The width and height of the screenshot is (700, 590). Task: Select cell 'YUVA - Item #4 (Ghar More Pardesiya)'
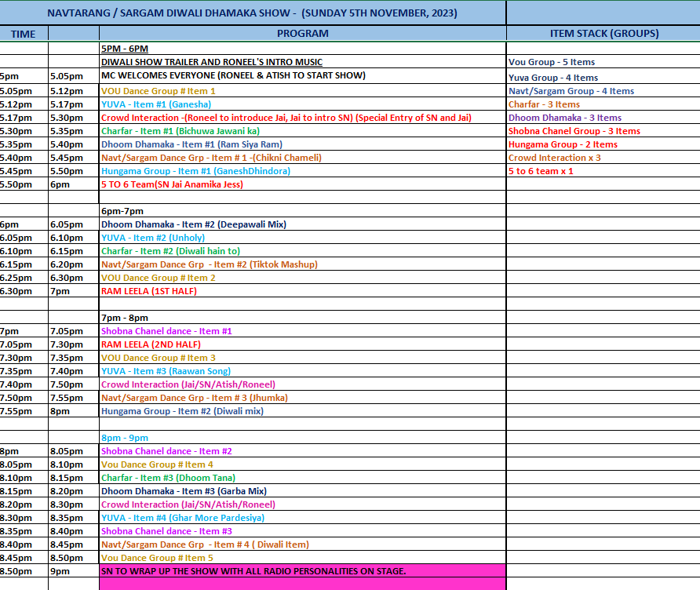(303, 518)
